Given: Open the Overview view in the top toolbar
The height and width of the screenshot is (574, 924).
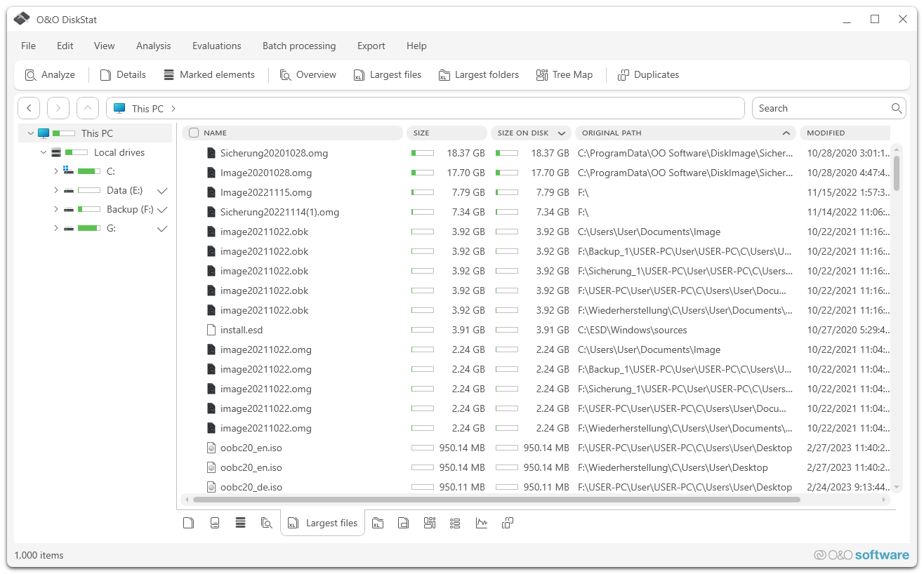Looking at the screenshot, I should click(x=308, y=75).
